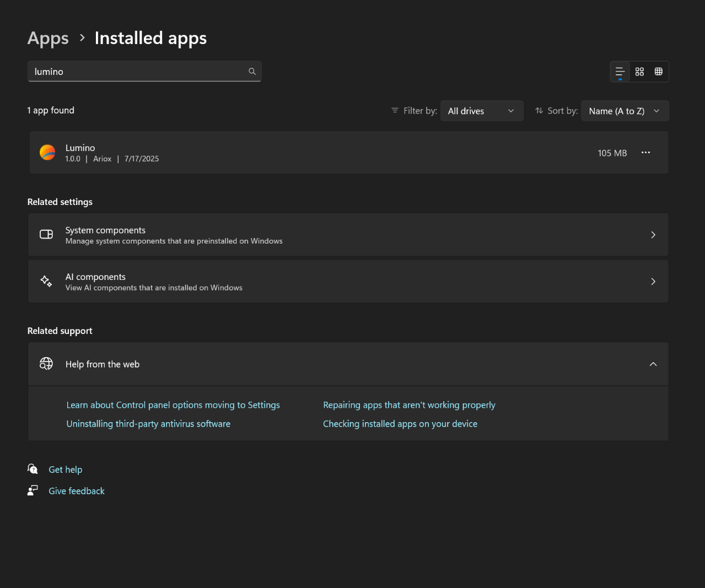Click the Help from the web label
Image resolution: width=705 pixels, height=588 pixels.
pyautogui.click(x=103, y=364)
